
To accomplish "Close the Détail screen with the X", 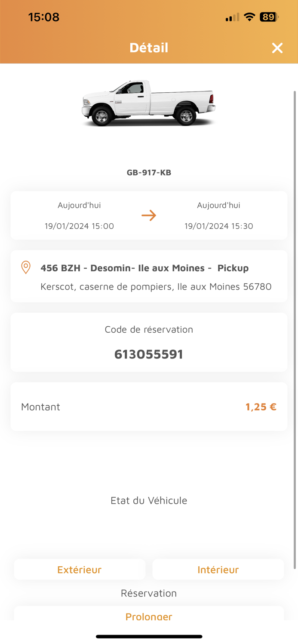I will [277, 48].
